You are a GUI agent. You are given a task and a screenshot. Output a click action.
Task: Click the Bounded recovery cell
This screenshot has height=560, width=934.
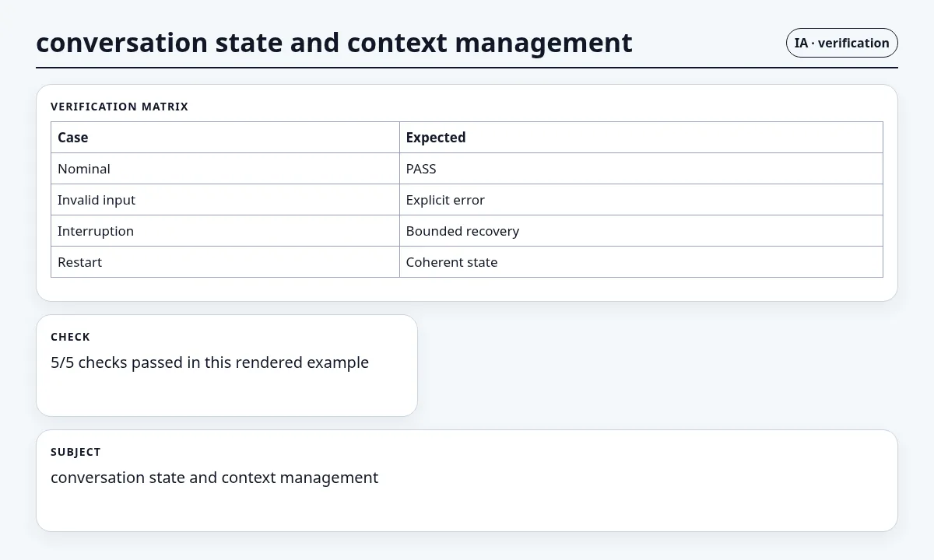coord(641,231)
